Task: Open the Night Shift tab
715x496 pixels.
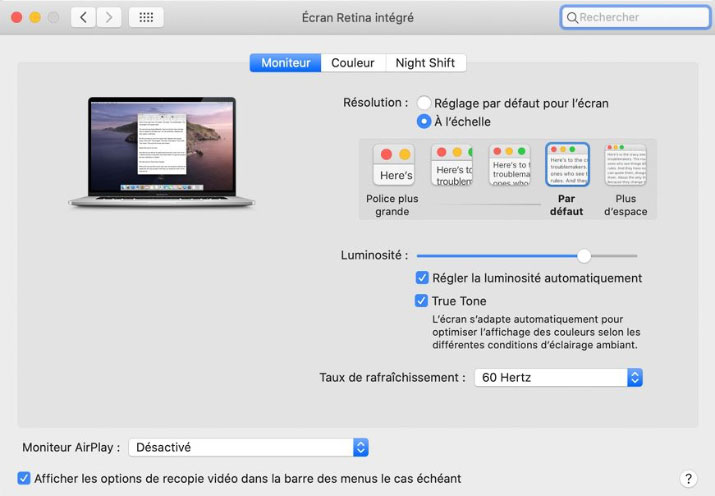Action: [425, 63]
